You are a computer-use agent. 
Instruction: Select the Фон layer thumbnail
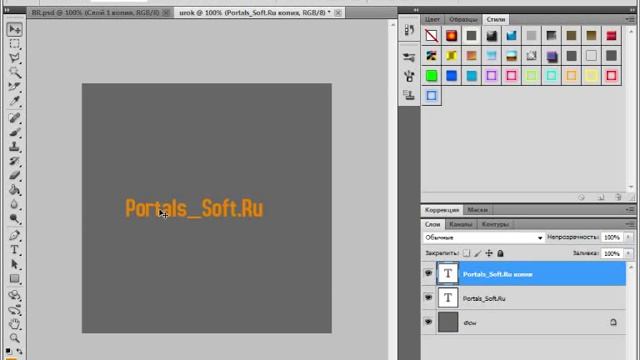(x=448, y=322)
